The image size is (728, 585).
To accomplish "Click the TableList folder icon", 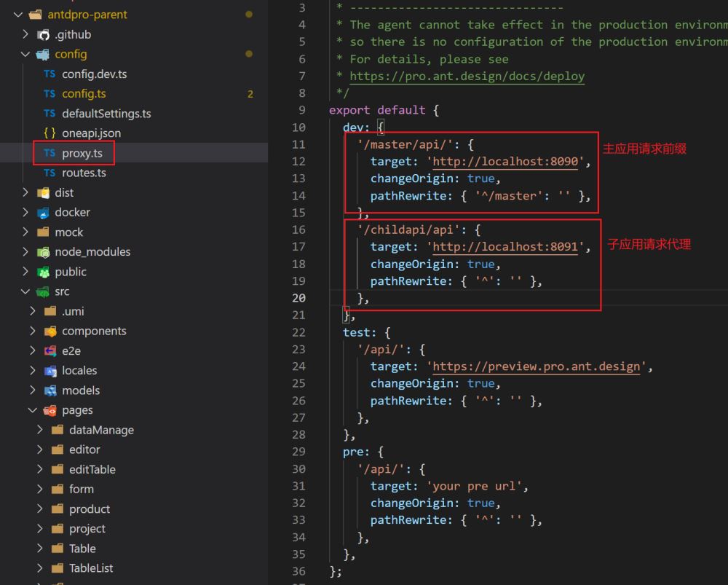I will pyautogui.click(x=58, y=568).
